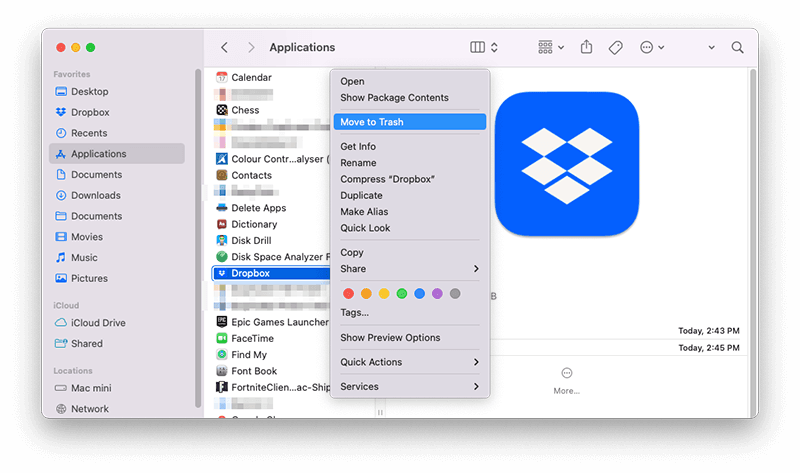Apply the blue tag color

(x=419, y=293)
